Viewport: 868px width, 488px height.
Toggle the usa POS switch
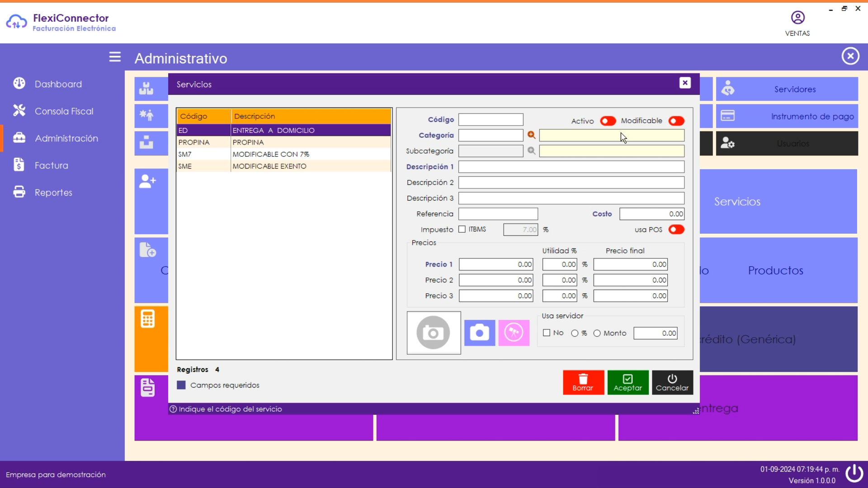[676, 230]
